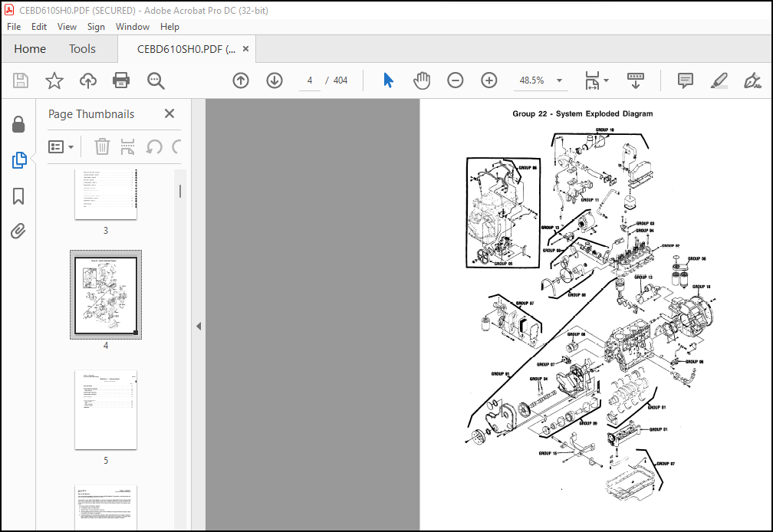Screen dimensions: 773x532
Task: Open the Bookmarks panel
Action: pos(18,196)
